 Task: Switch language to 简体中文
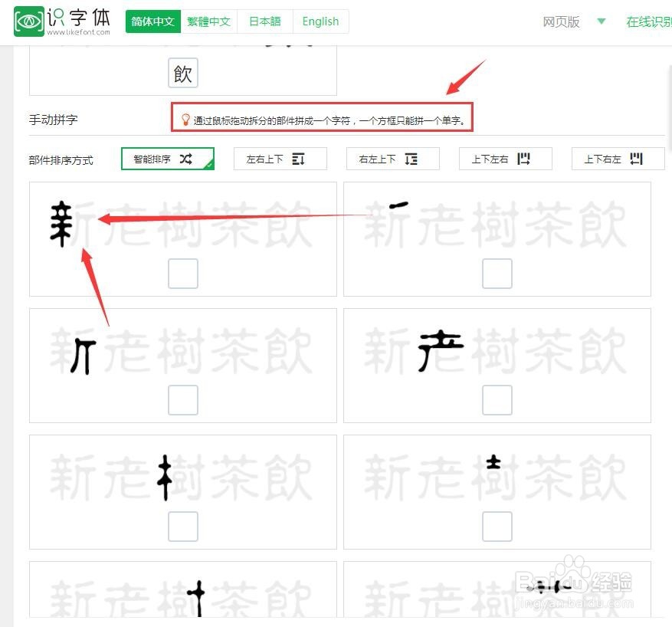tap(153, 21)
